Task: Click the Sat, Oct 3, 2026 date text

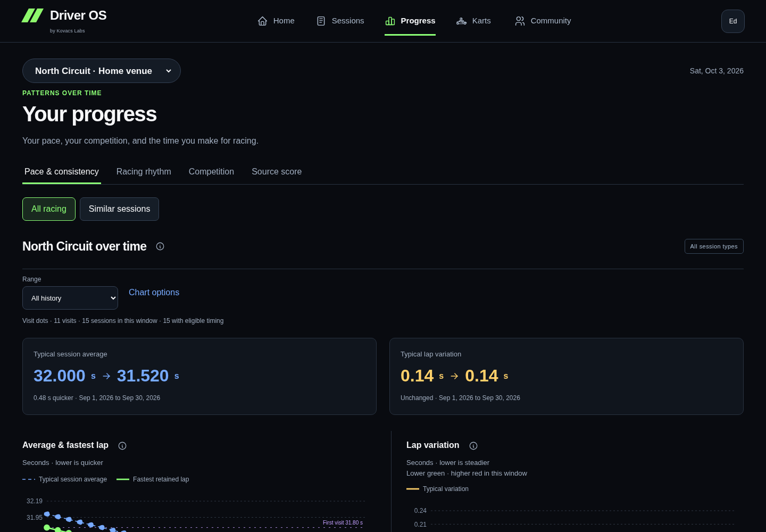Action: click(x=717, y=71)
